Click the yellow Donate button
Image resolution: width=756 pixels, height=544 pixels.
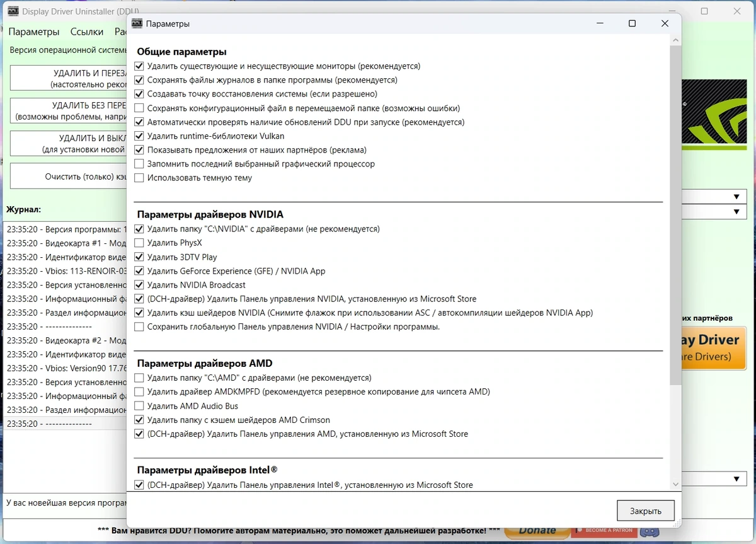pos(537,530)
